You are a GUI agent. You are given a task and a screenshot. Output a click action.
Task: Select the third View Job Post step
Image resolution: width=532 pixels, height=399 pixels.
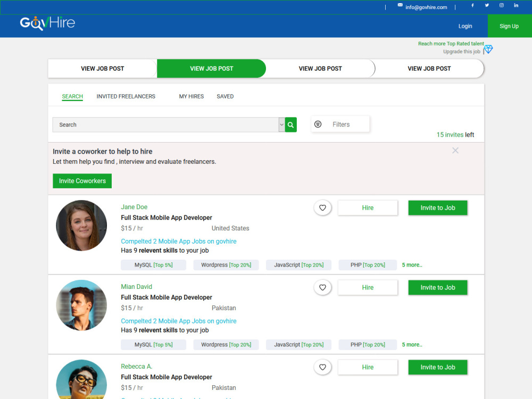coord(320,69)
